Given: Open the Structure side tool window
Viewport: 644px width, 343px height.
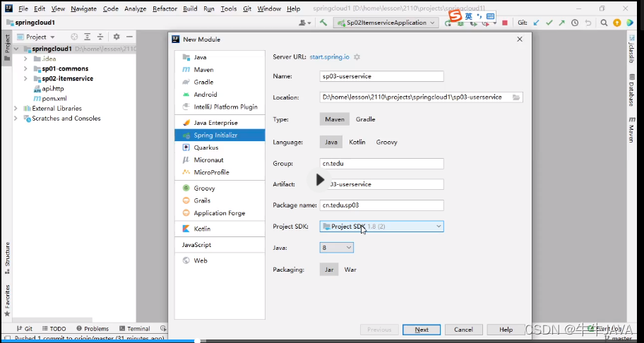Looking at the screenshot, I should pyautogui.click(x=7, y=258).
